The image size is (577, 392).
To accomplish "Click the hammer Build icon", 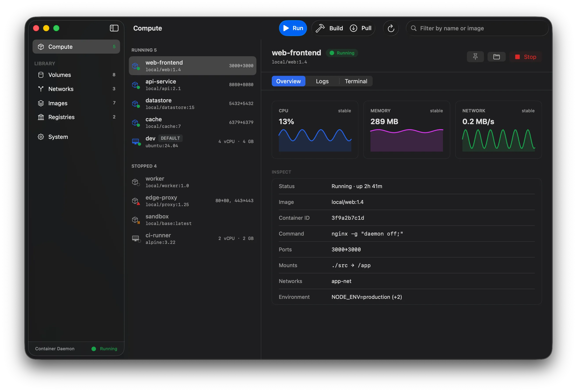I will [x=320, y=28].
